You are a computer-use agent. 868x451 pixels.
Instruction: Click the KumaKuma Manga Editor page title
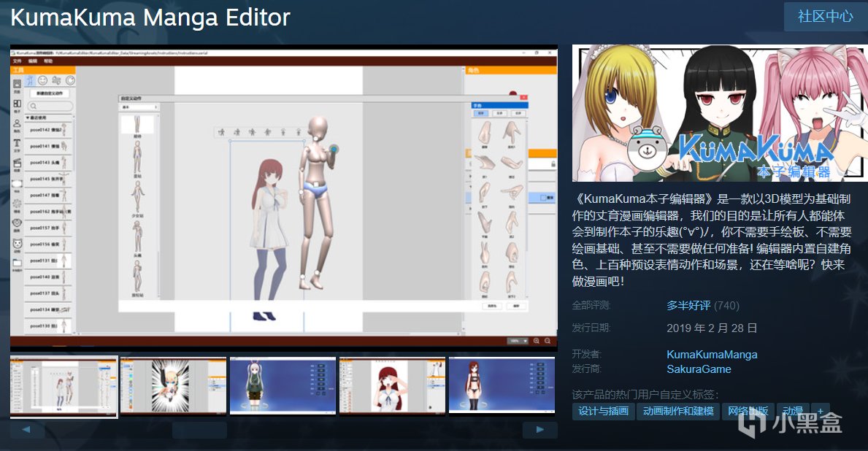pyautogui.click(x=150, y=18)
